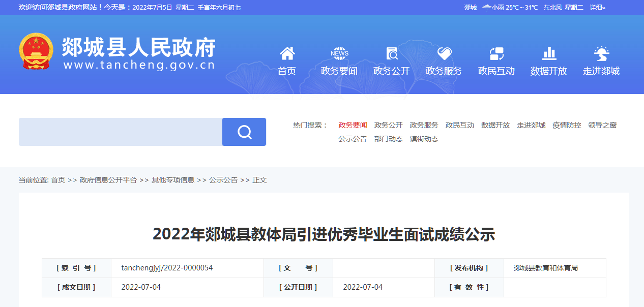Open the 走进郯城 navigation menu item
The image size is (644, 307).
point(601,71)
